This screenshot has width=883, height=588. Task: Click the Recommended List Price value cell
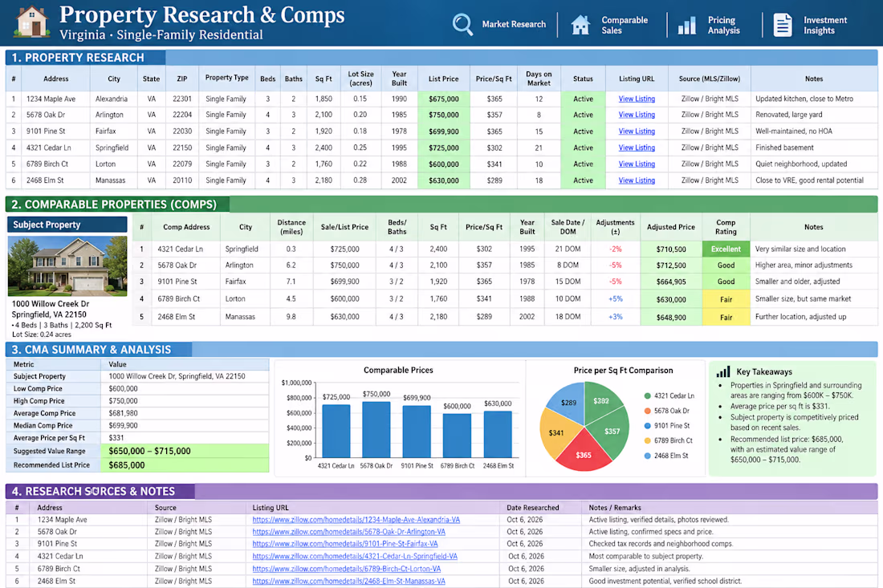185,465
